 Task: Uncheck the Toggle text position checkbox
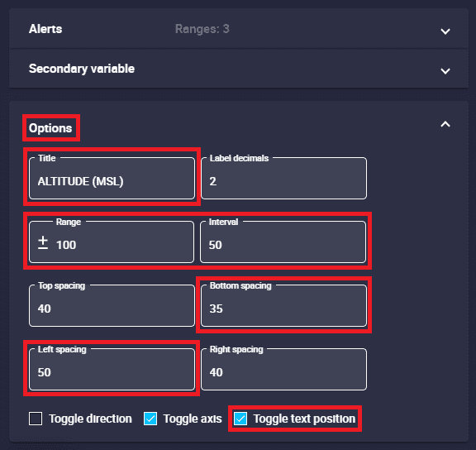point(240,419)
